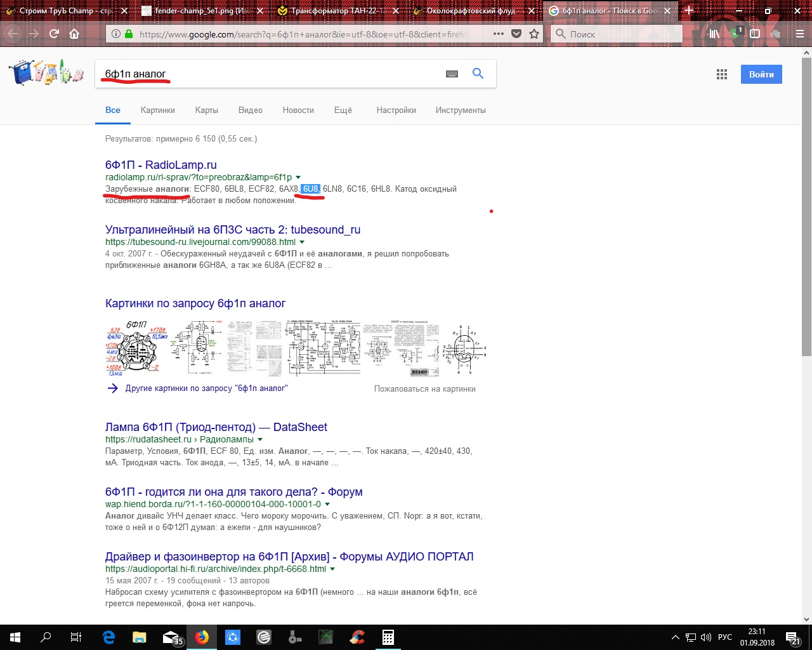This screenshot has height=650, width=812.
Task: Expand options arrow for audioportal.hi-fi.ru result
Action: (332, 569)
